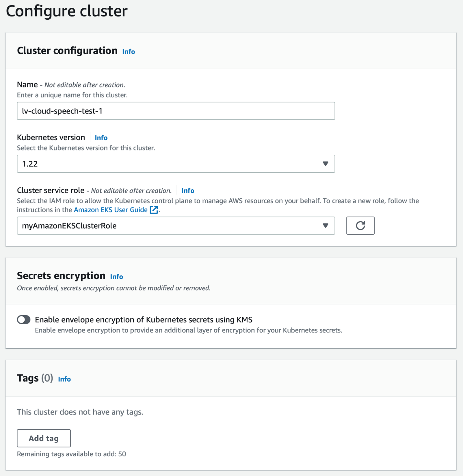Click the Kubernetes version dropdown arrow

pos(325,164)
